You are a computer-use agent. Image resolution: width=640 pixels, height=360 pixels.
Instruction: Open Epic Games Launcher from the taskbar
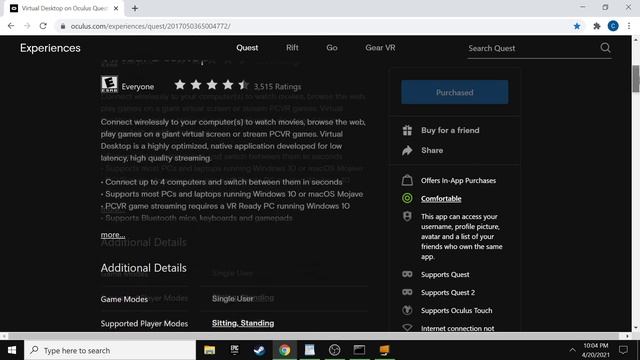[x=234, y=350]
